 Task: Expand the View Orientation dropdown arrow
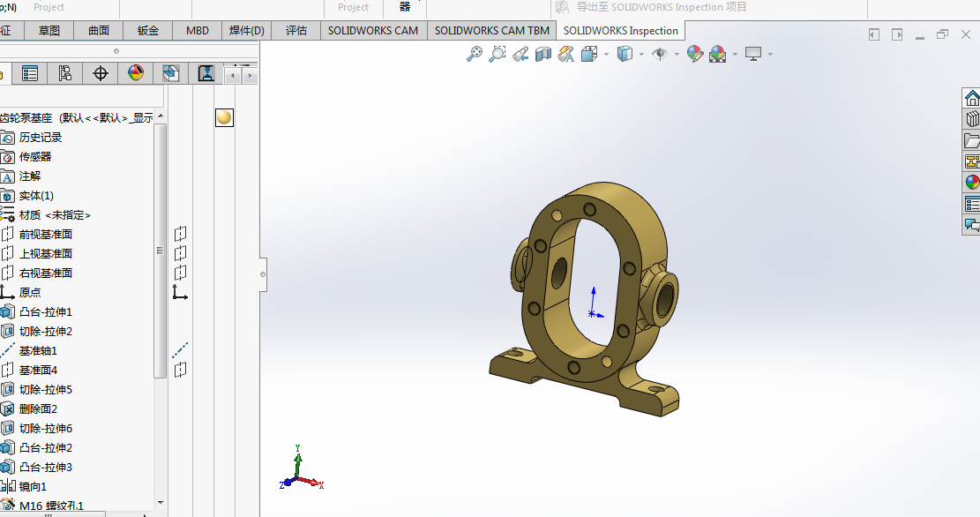pyautogui.click(x=606, y=55)
